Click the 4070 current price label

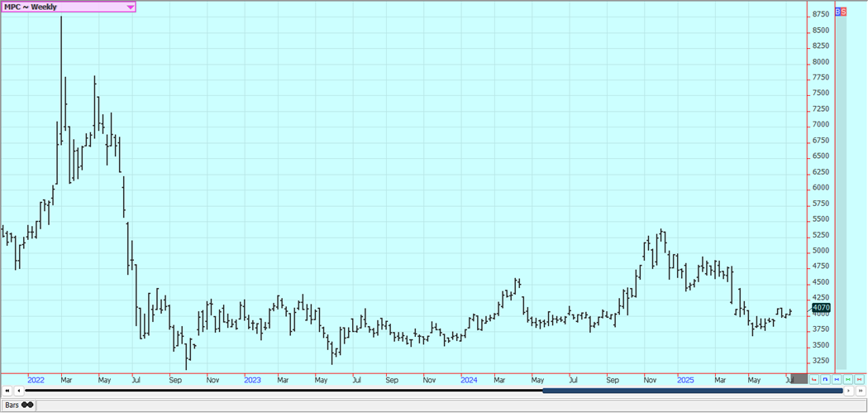tap(821, 307)
